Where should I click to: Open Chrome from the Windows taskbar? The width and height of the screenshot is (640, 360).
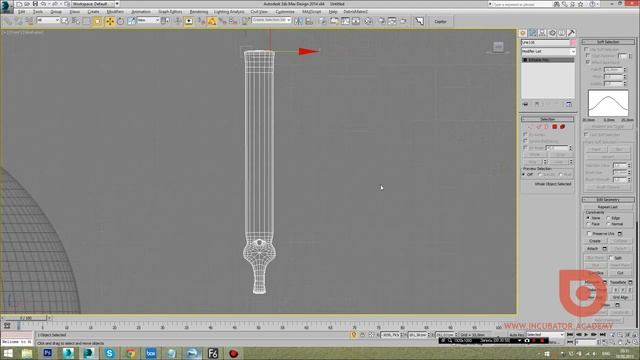click(x=130, y=353)
